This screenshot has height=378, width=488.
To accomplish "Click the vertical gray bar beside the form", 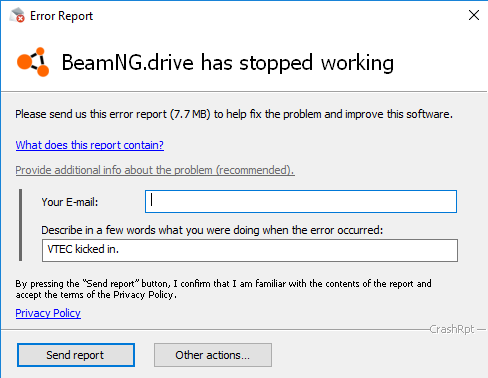I will pos(21,225).
